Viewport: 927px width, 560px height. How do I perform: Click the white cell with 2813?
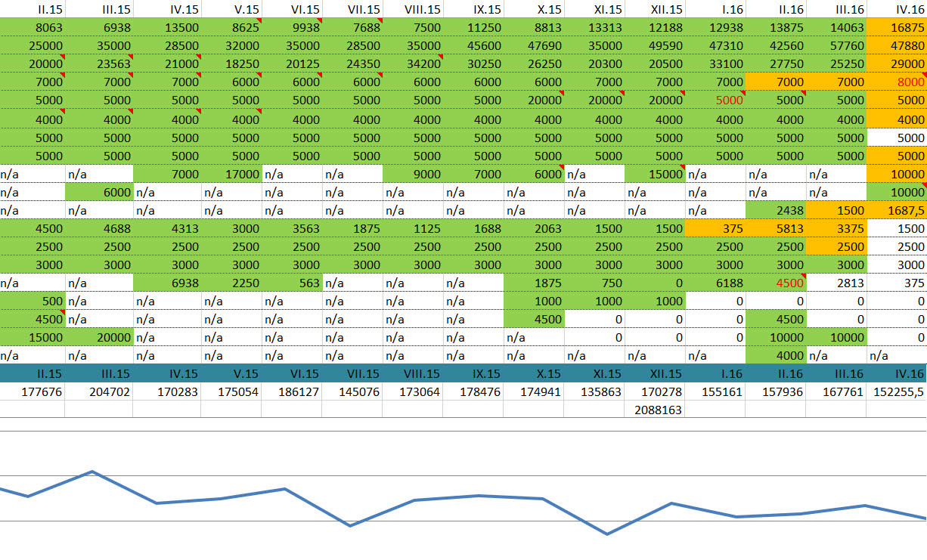pos(836,283)
